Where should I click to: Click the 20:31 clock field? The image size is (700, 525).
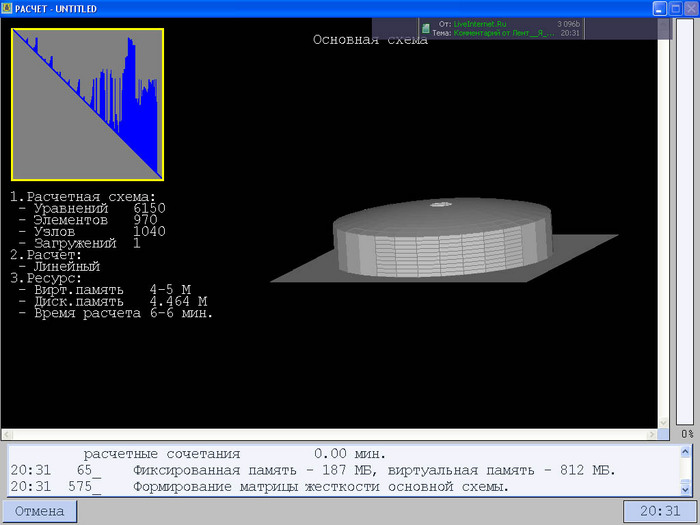660,511
